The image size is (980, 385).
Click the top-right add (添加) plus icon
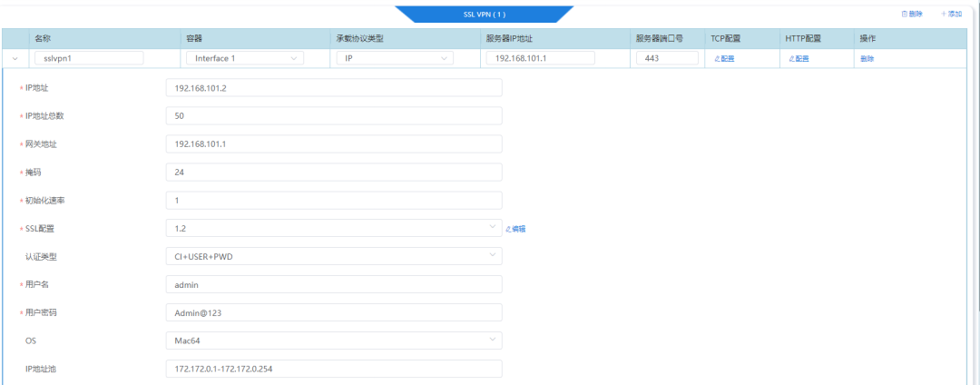(x=944, y=14)
